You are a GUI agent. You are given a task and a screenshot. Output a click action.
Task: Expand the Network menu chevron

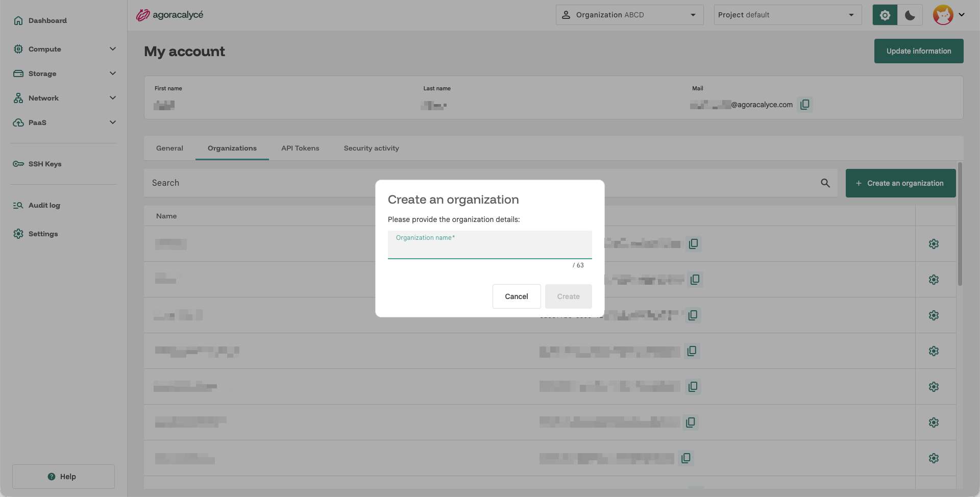(113, 98)
